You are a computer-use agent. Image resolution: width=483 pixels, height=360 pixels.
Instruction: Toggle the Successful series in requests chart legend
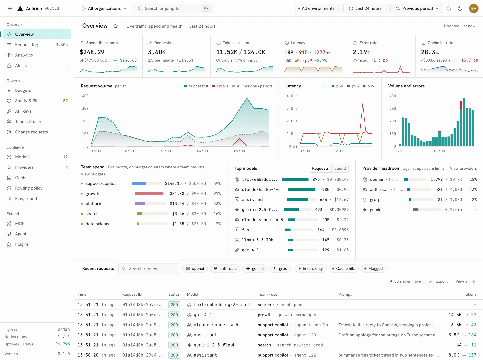coord(196,86)
